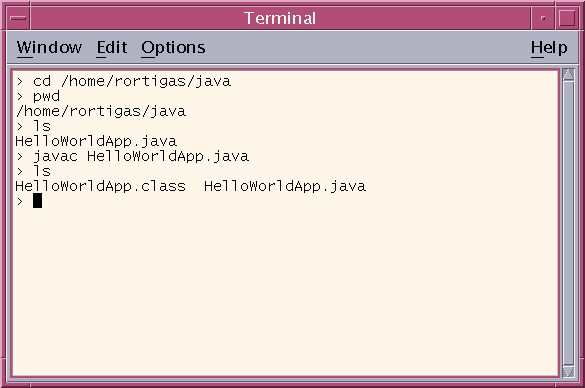585x388 pixels.
Task: Click the '/home/rortigas/java' output line
Action: click(x=101, y=111)
